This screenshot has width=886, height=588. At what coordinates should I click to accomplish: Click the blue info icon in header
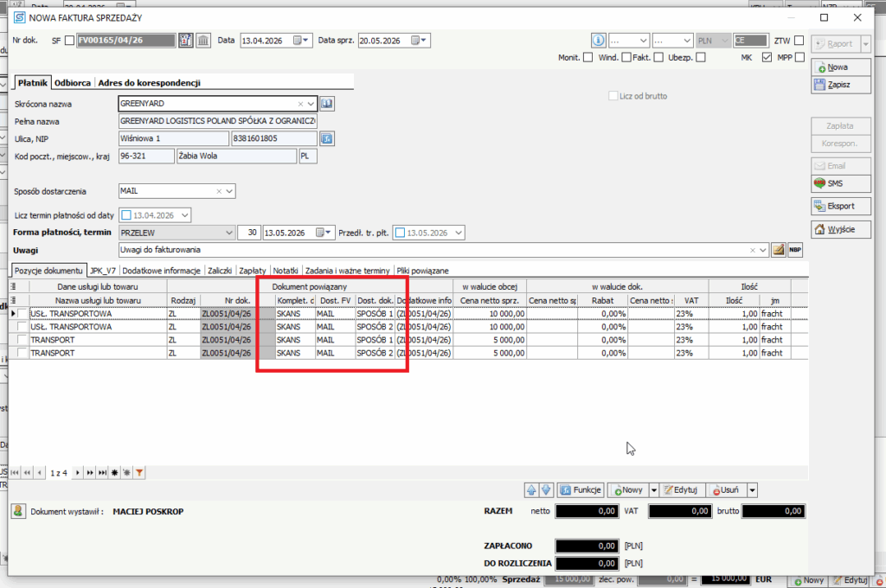(x=598, y=41)
